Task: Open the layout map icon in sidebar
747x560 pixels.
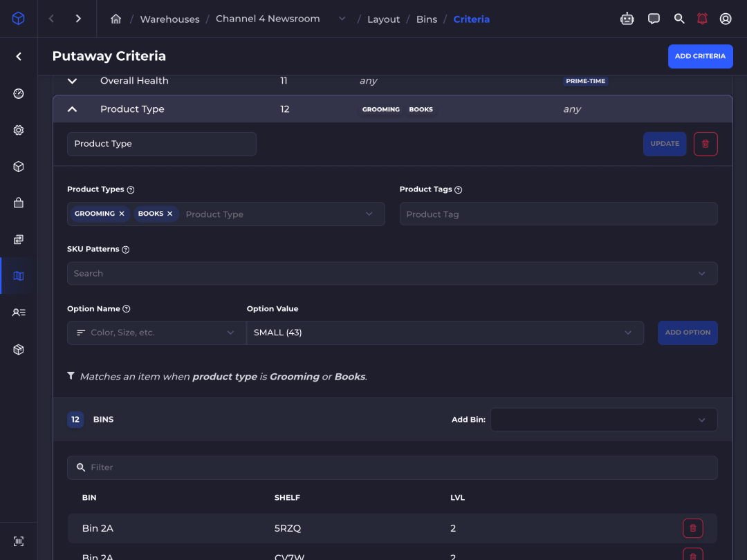Action: click(x=19, y=276)
